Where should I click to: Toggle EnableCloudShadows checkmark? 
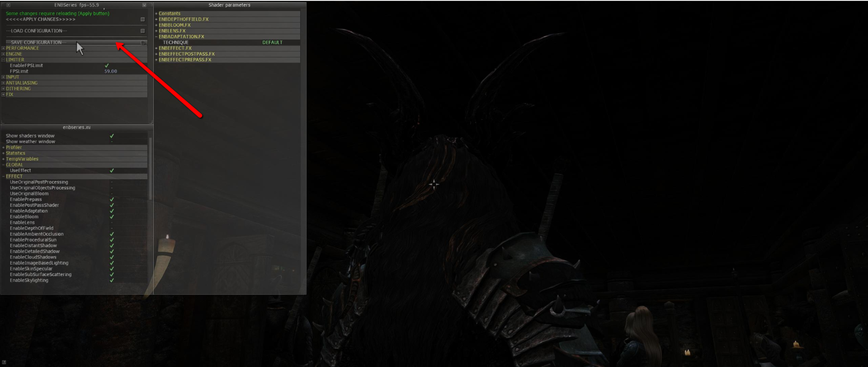pos(112,257)
